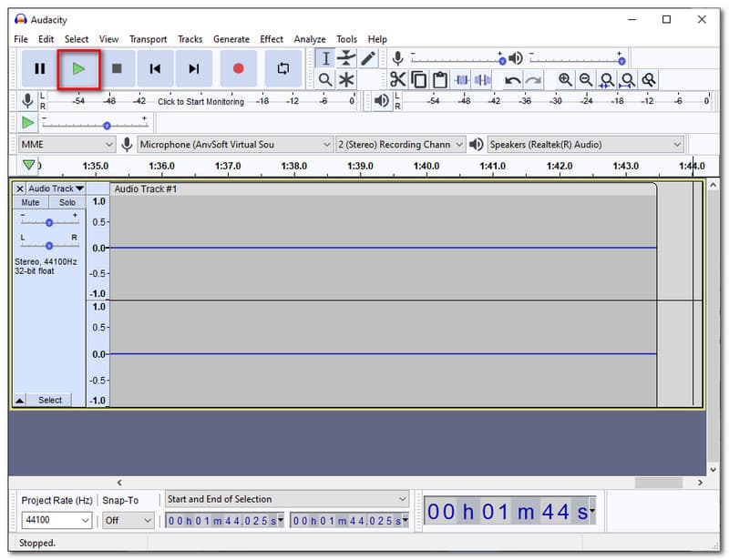The height and width of the screenshot is (560, 729).
Task: Click Click to Start Monitoring meter
Action: (200, 101)
